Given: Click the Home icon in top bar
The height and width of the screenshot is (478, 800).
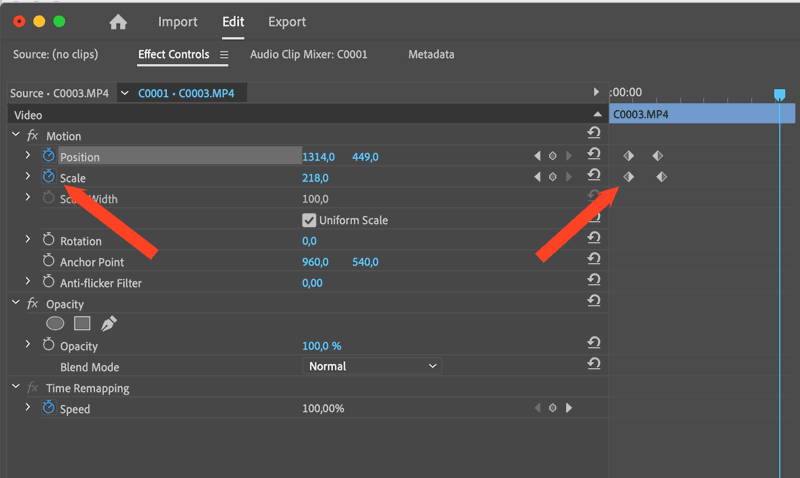Looking at the screenshot, I should click(118, 22).
